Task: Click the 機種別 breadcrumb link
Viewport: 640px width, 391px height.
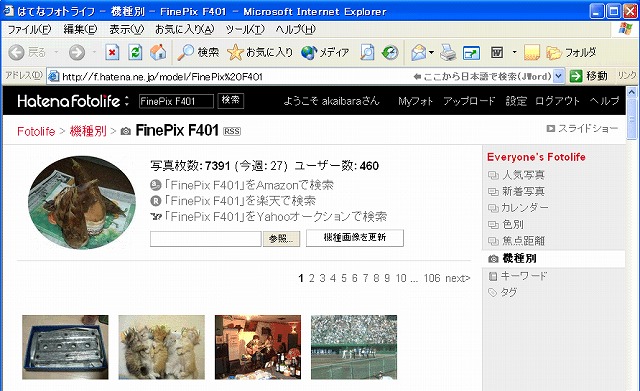Action: click(88, 131)
